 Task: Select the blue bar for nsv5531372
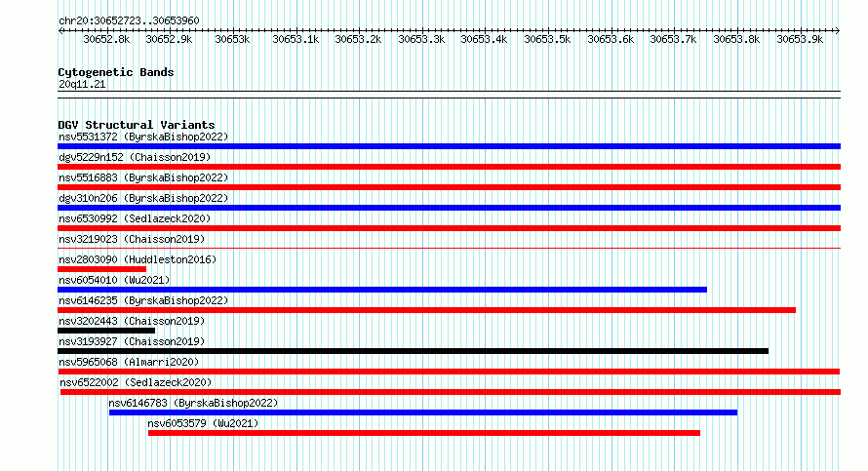pos(449,146)
